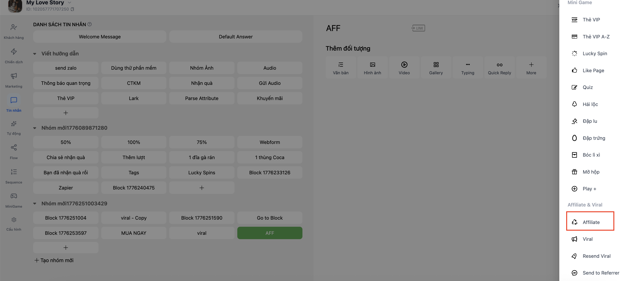
Task: Select the Đập trứng egg icon
Action: pyautogui.click(x=574, y=138)
